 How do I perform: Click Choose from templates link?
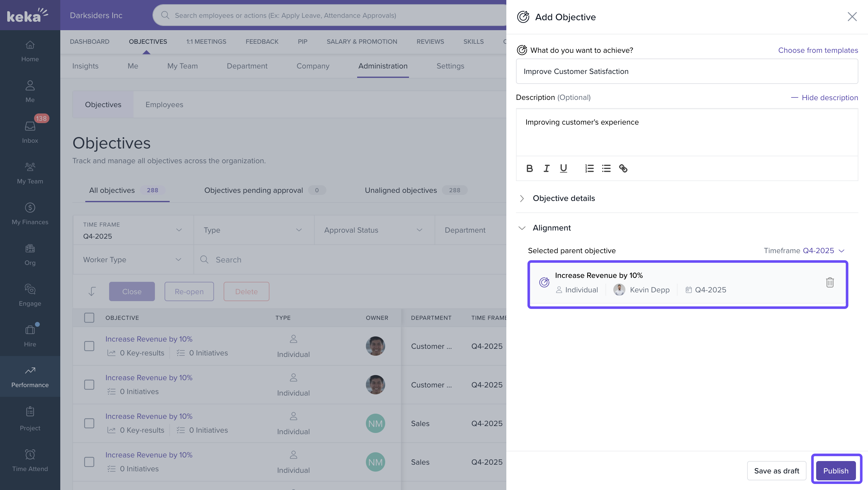pos(818,50)
